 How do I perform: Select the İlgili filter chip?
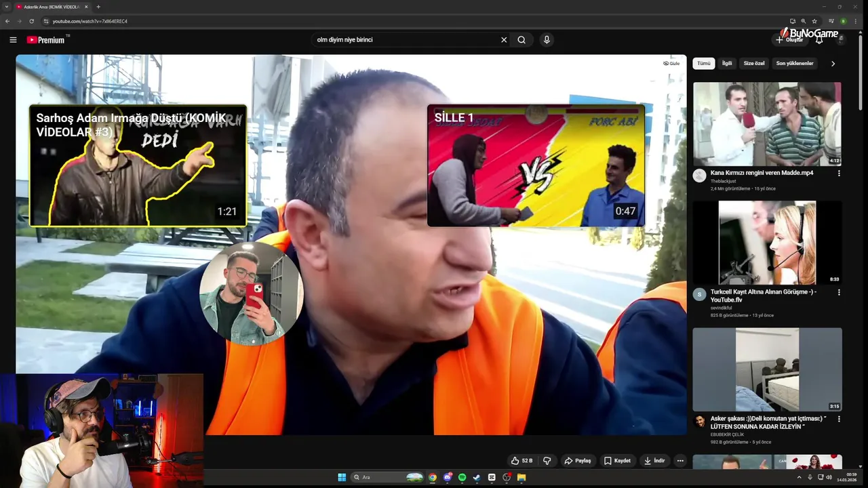727,63
